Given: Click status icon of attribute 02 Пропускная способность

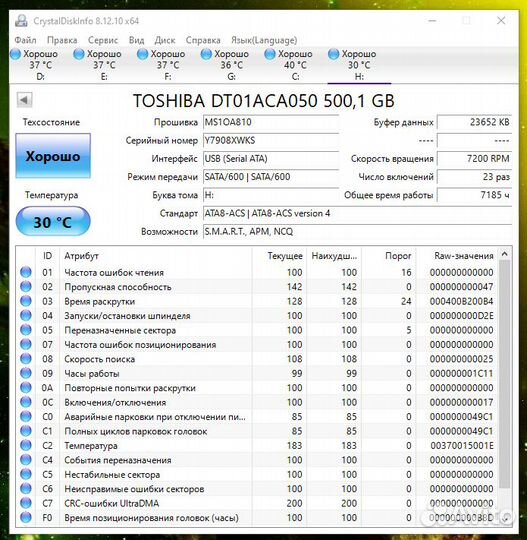Looking at the screenshot, I should pyautogui.click(x=26, y=287).
